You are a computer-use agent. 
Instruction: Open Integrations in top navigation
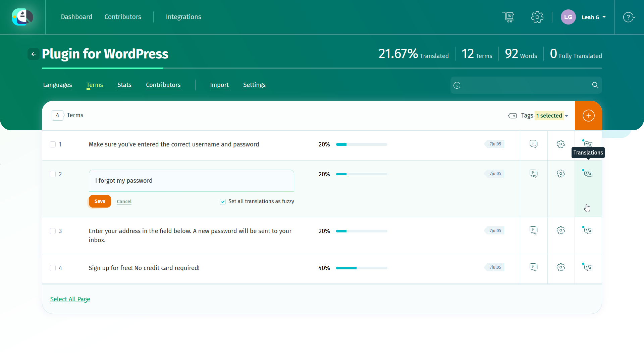[183, 17]
